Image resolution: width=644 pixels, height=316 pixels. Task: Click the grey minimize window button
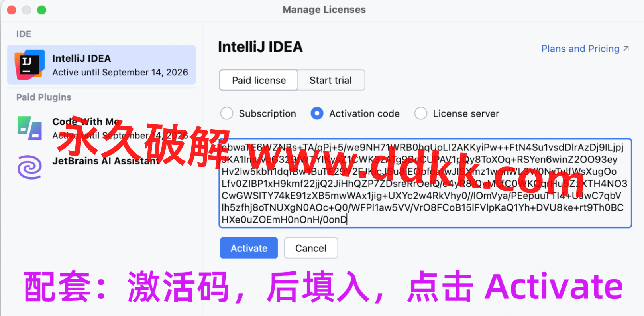(x=27, y=10)
